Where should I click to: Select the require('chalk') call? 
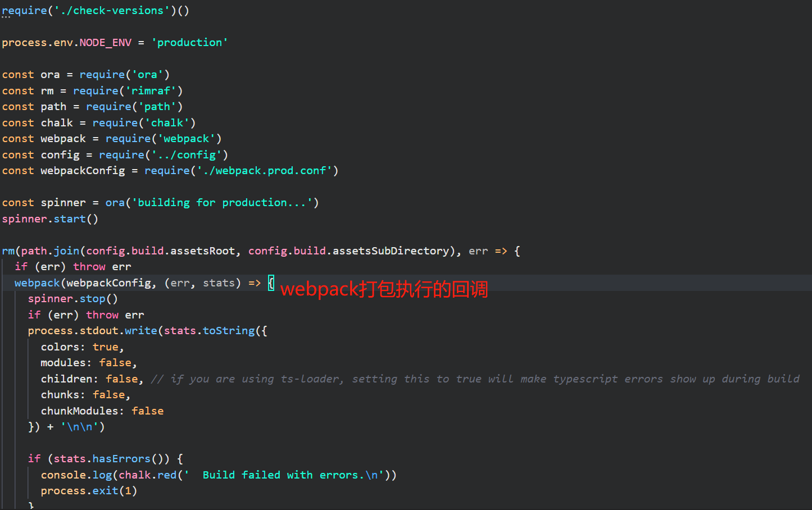144,122
